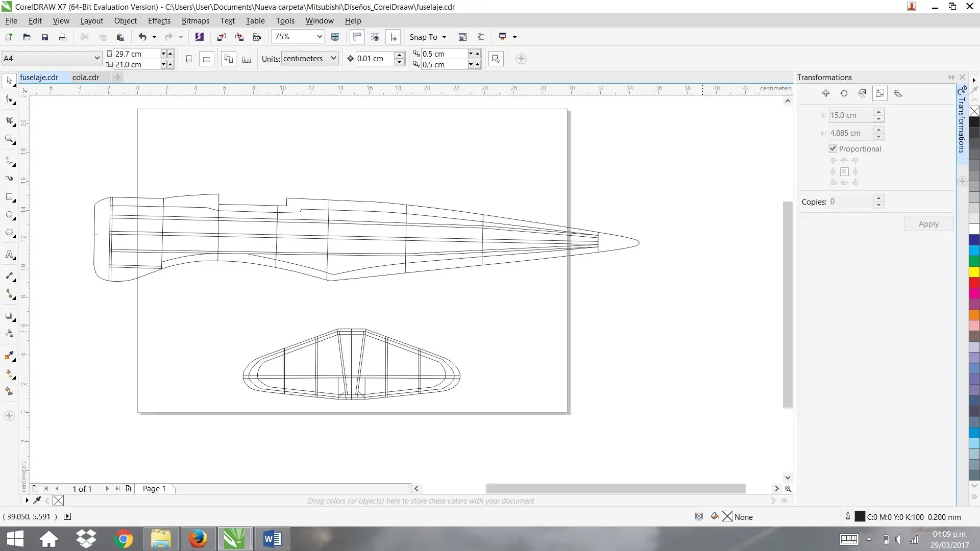
Task: Toggle the Proportional checkbox
Action: click(x=833, y=149)
